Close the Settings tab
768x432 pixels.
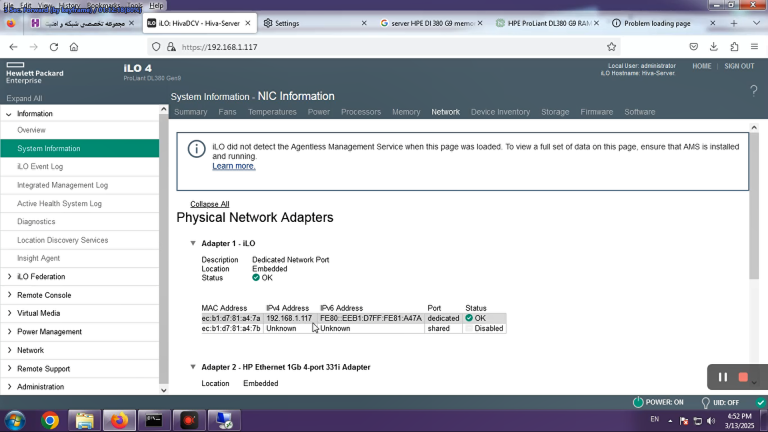tap(364, 23)
